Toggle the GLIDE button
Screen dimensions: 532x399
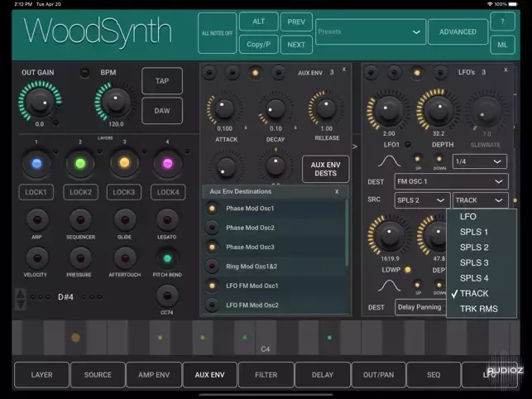click(124, 220)
